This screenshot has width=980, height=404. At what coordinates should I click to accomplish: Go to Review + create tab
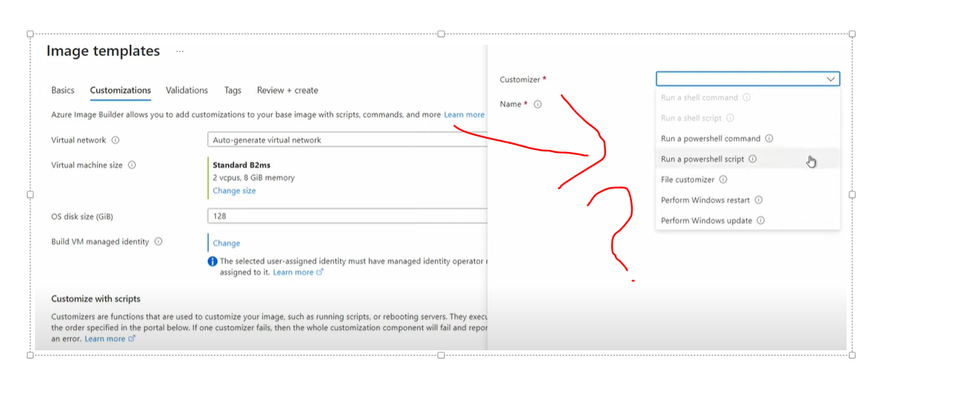point(288,90)
